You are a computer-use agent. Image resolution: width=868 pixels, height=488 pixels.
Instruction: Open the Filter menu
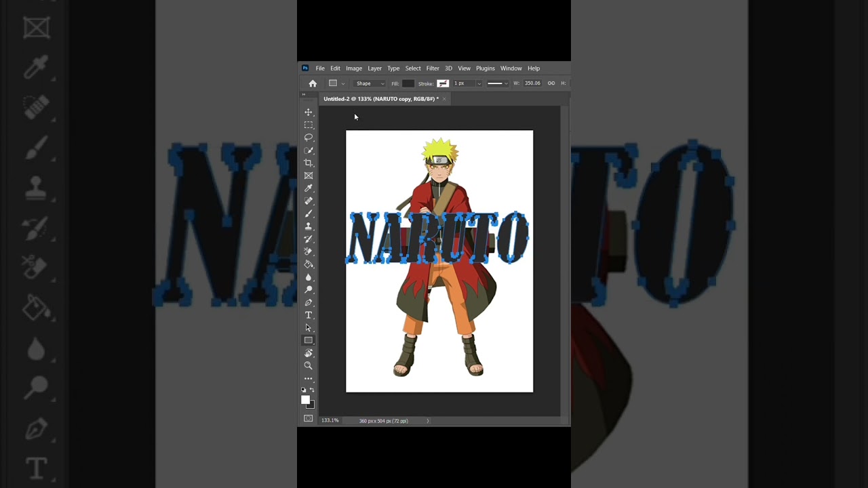[433, 68]
